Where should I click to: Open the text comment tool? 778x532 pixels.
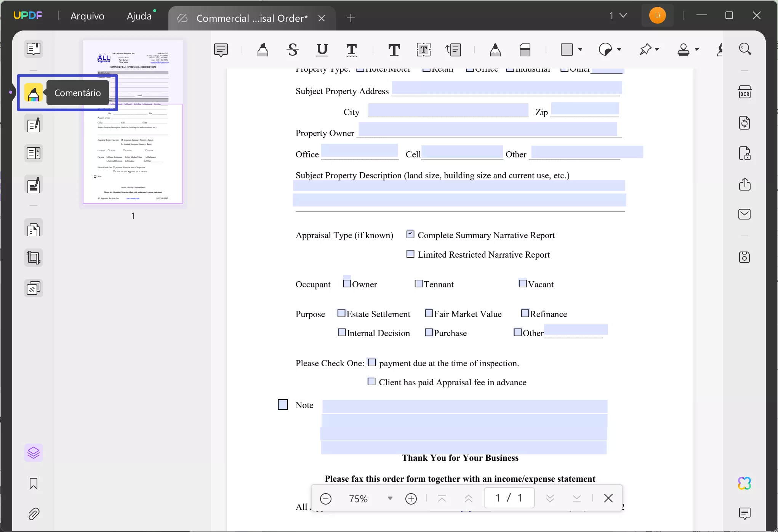point(394,50)
